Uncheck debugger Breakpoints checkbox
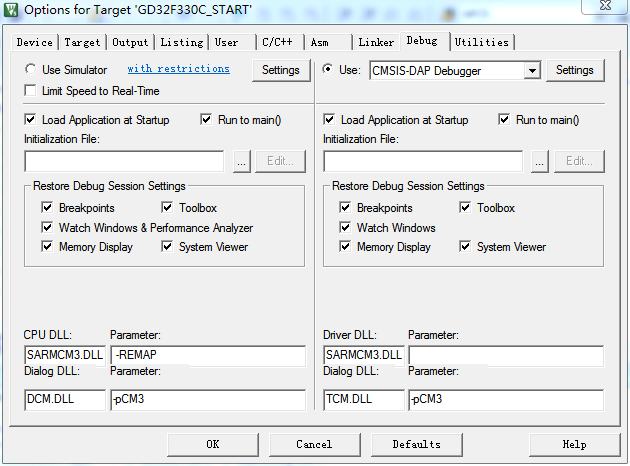 tap(345, 207)
